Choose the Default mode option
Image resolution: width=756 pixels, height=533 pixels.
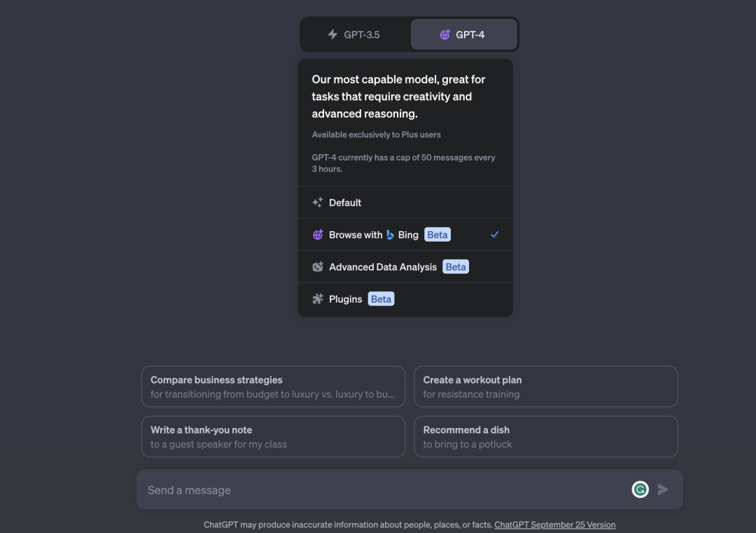[405, 202]
